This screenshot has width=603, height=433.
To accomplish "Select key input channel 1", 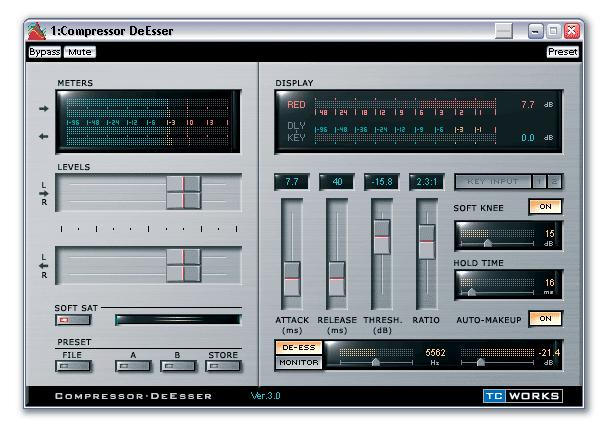I will point(539,182).
